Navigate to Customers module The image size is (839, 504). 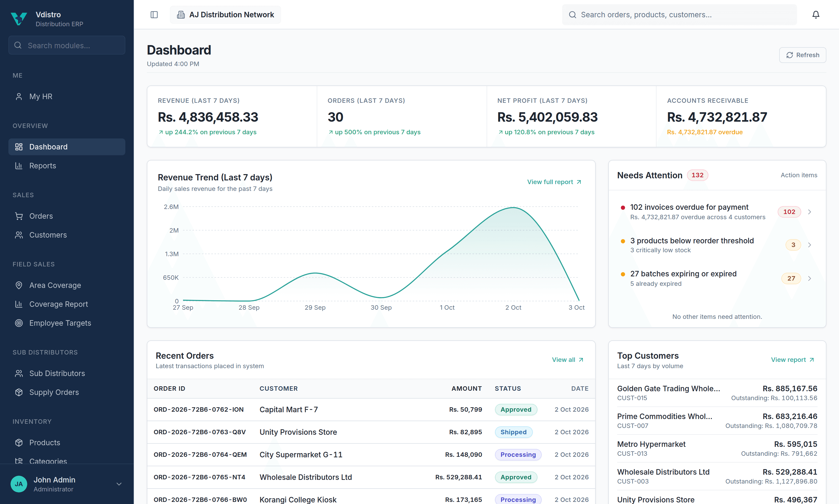click(x=67, y=235)
